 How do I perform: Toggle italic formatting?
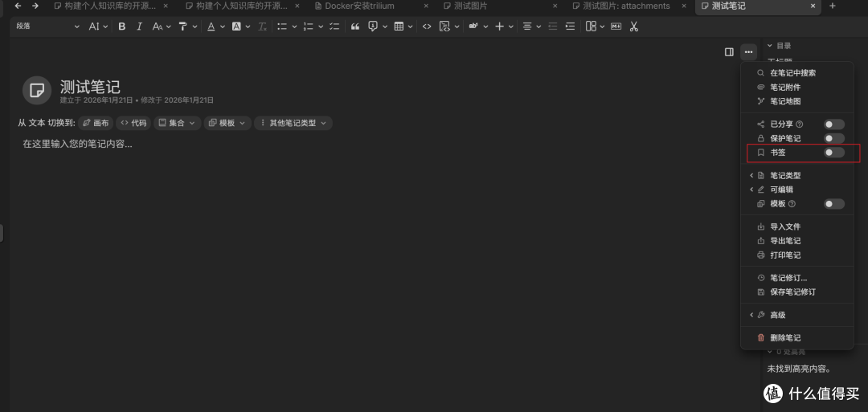click(x=139, y=26)
